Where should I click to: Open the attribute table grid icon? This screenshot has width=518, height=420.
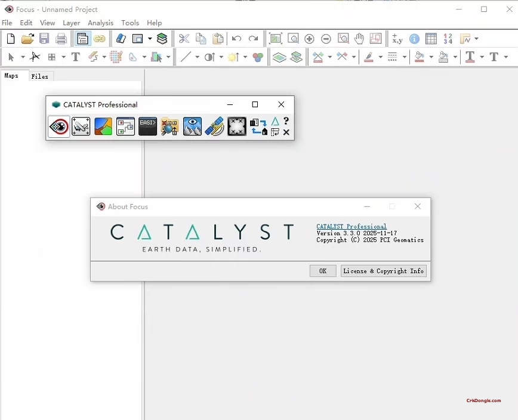(431, 39)
